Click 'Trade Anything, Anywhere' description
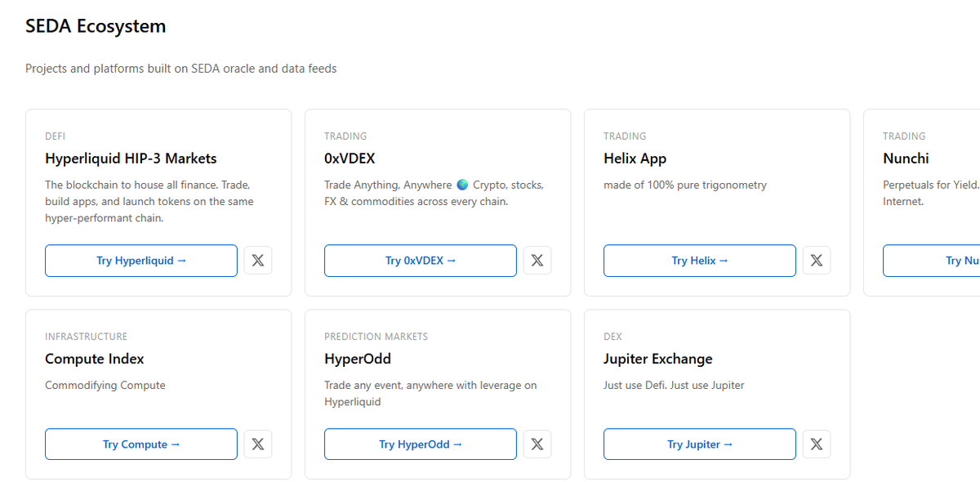Image resolution: width=980 pixels, height=482 pixels. pos(434,193)
